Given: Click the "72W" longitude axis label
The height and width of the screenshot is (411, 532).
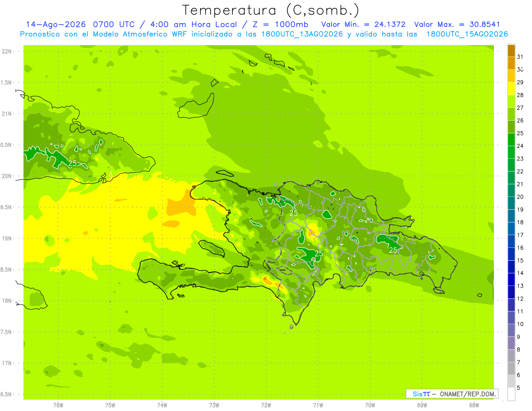Looking at the screenshot, I should tap(266, 405).
